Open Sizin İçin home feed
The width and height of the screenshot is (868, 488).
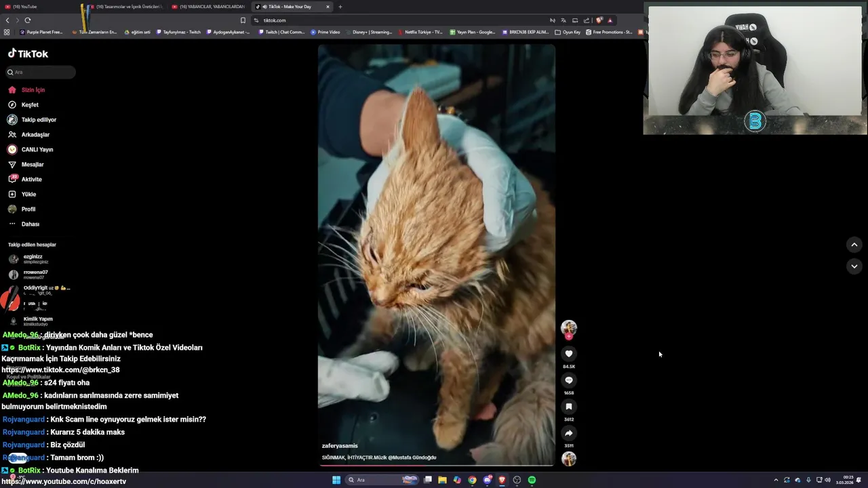[x=33, y=89]
